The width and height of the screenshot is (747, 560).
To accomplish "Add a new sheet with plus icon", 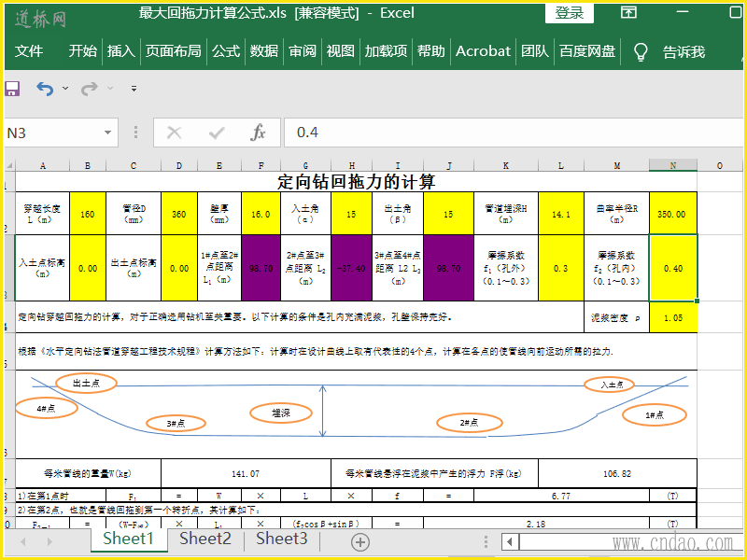I will tap(359, 540).
